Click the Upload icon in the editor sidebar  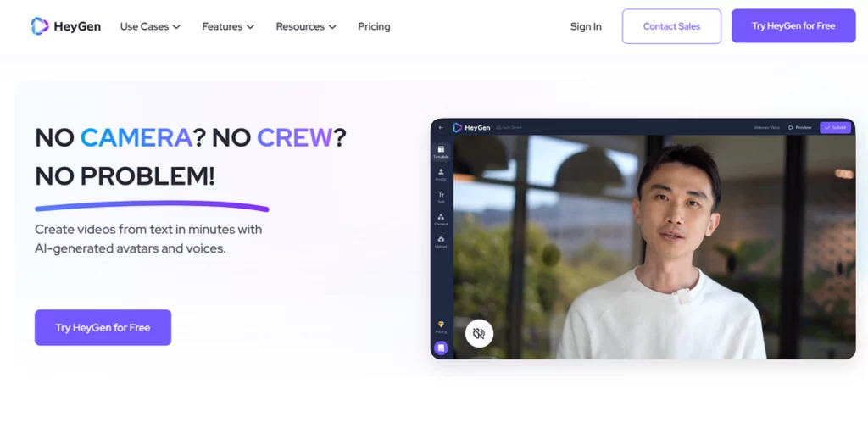(x=441, y=242)
